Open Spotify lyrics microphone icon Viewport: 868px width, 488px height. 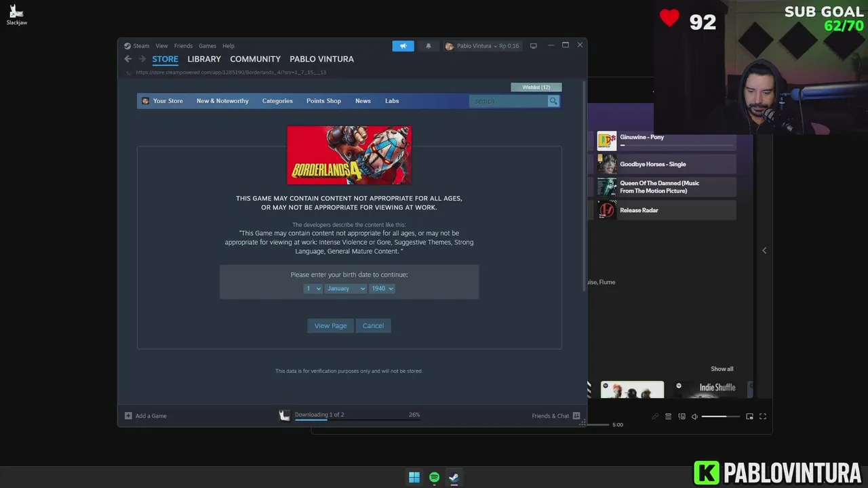[x=655, y=416]
